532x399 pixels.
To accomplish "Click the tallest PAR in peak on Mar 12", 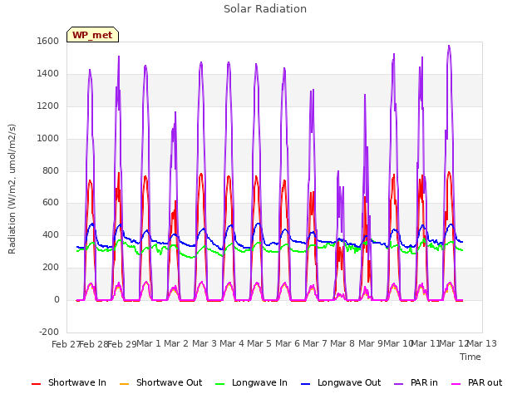I will point(449,47).
